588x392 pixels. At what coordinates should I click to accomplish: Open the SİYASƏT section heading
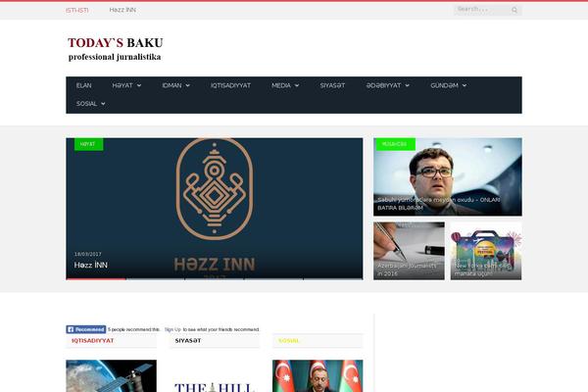[188, 341]
